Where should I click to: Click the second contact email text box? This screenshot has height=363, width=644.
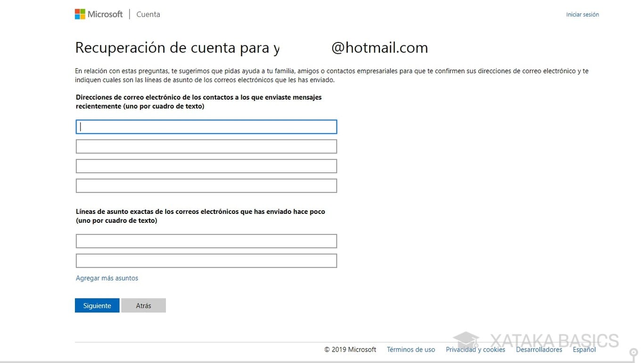(x=206, y=146)
